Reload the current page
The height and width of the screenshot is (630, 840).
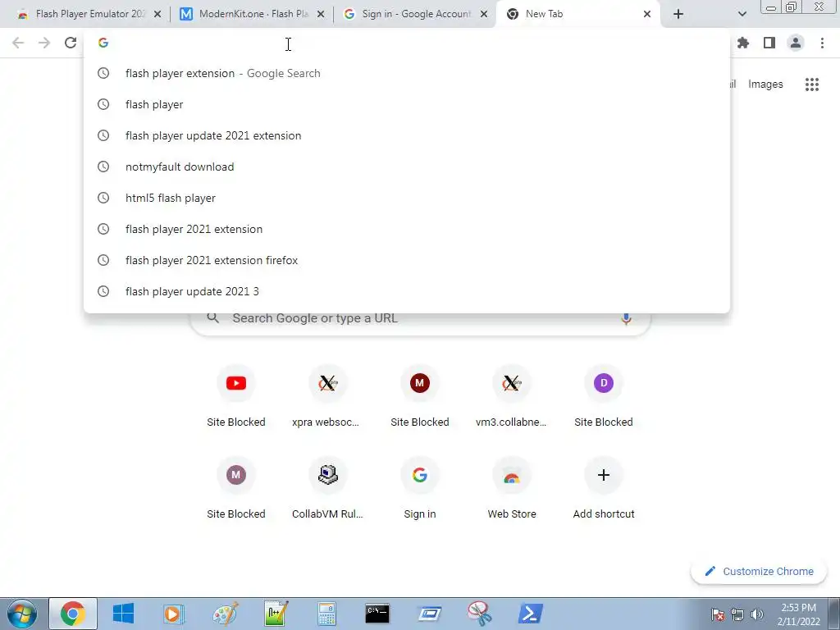[x=71, y=43]
